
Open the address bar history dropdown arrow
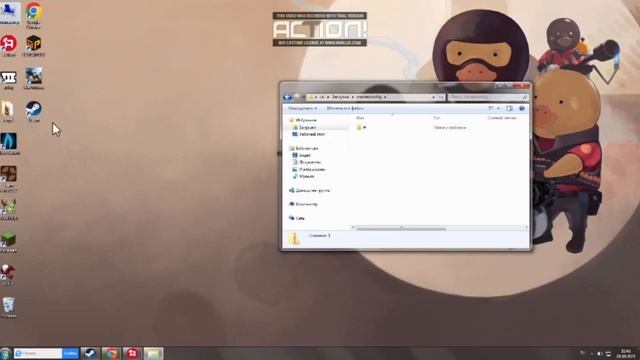click(x=433, y=97)
